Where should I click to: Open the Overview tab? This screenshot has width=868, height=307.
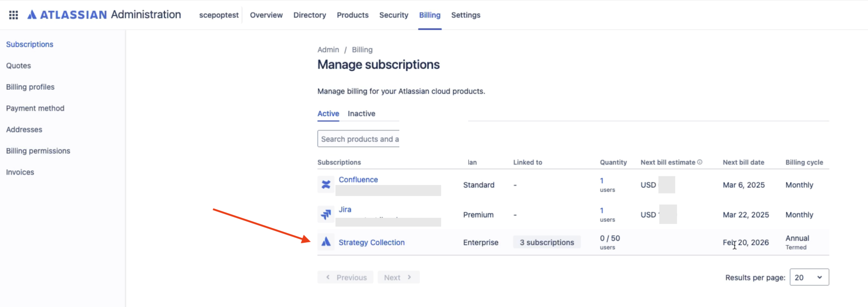(266, 15)
